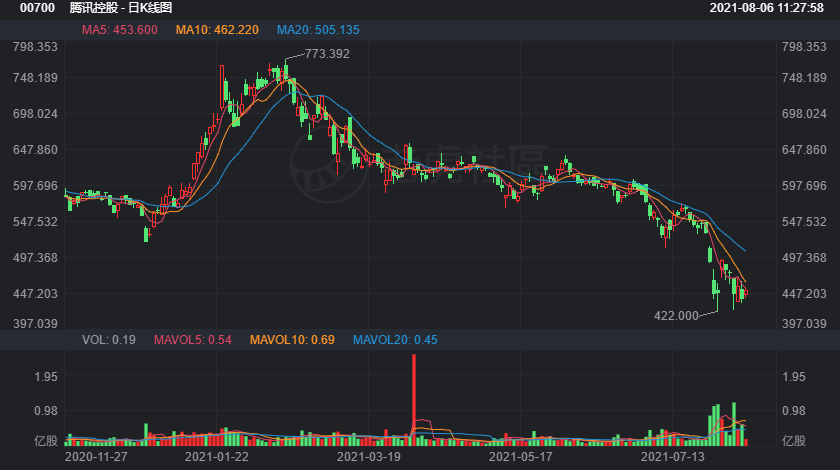Click the right axis 698.024 price label
Viewport: 840px width, 470px height.
804,114
